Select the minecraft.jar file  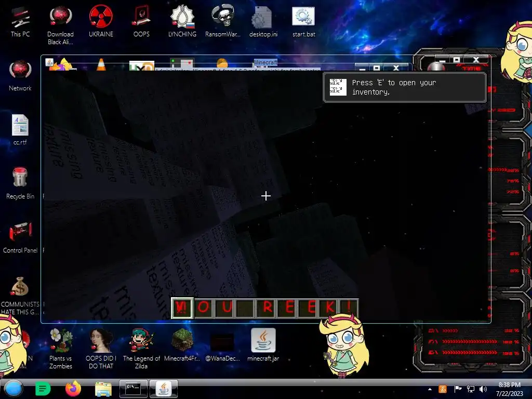pos(263,345)
